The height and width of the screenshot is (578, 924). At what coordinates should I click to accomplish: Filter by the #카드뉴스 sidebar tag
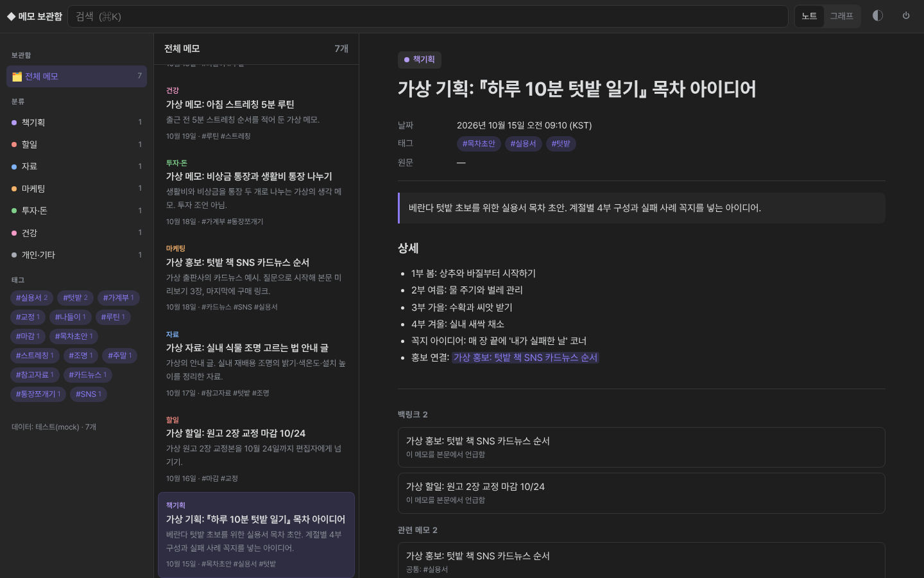click(x=89, y=375)
